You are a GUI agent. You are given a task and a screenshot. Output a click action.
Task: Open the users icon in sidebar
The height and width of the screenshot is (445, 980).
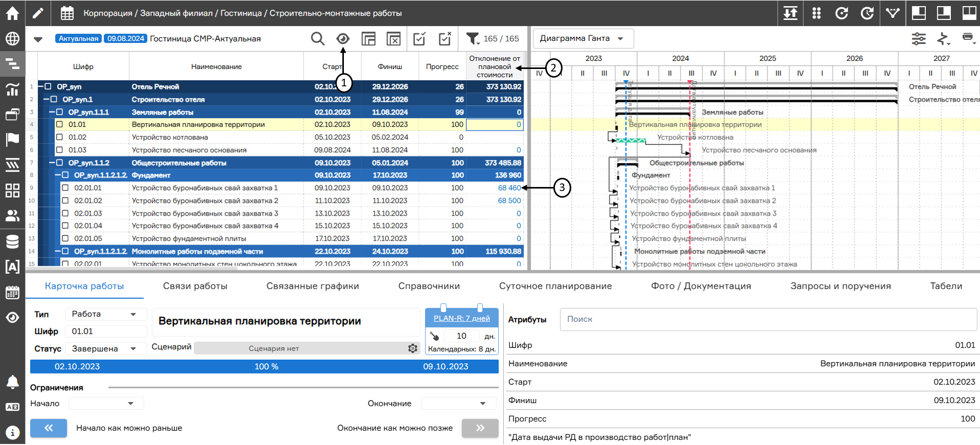(x=12, y=216)
